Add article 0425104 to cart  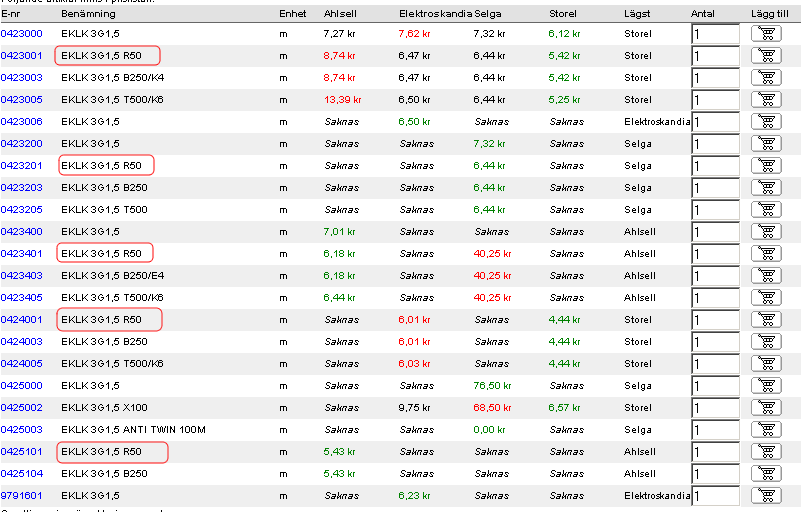click(766, 474)
